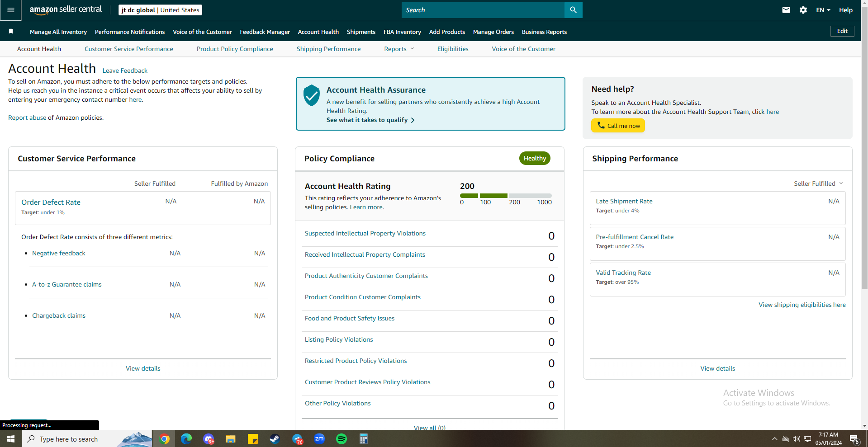Switch to Product Policy Compliance tab
Viewport: 868px width, 447px height.
coord(235,49)
